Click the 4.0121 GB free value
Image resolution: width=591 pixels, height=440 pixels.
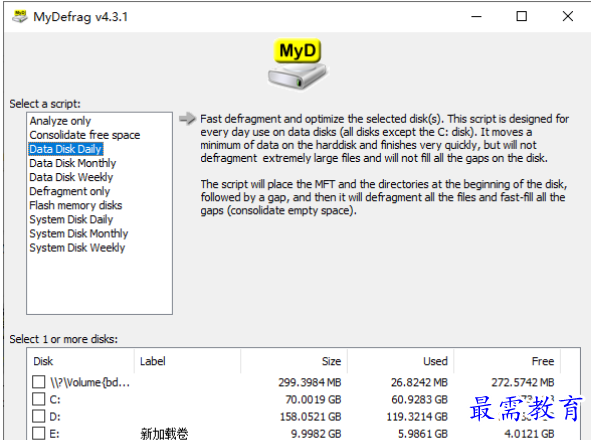pos(529,434)
